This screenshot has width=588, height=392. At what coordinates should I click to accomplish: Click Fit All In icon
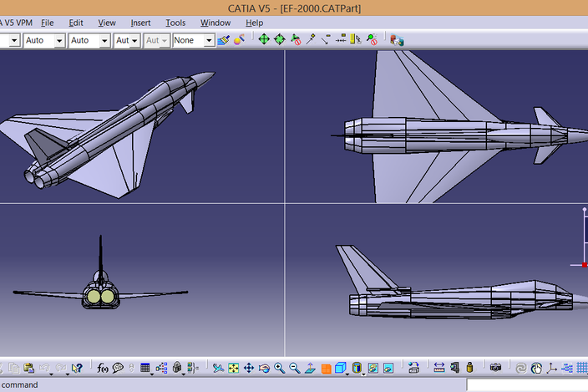(233, 368)
